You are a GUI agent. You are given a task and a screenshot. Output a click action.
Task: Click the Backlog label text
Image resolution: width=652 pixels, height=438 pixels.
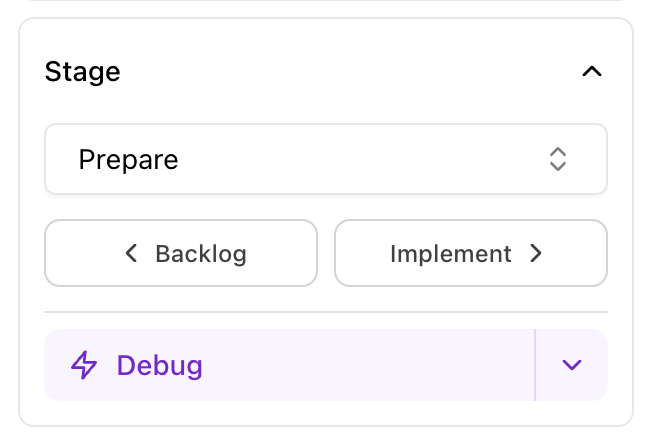200,254
